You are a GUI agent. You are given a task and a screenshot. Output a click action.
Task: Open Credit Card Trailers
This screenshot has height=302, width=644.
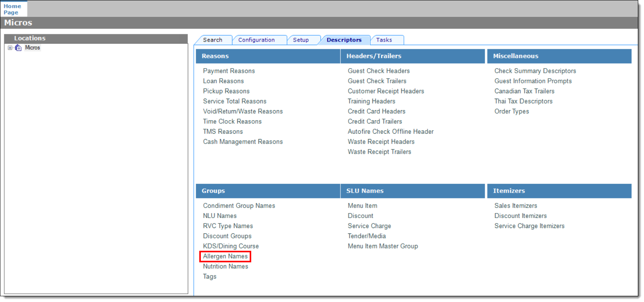point(375,121)
